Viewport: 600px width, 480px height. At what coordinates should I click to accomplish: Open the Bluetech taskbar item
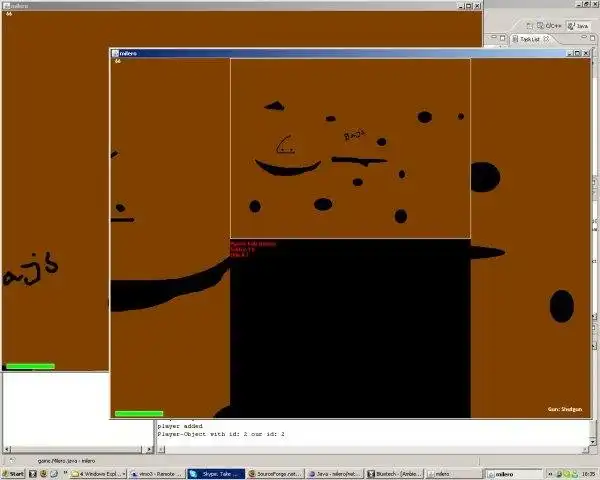(395, 474)
